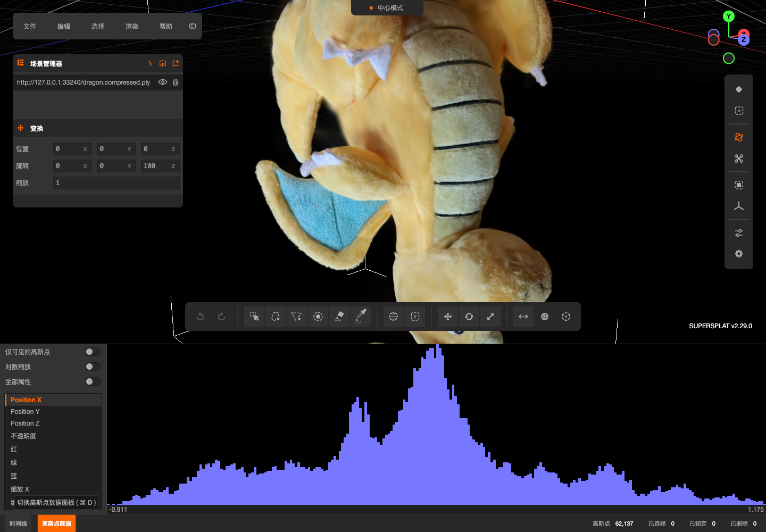Select 红 in the data list
This screenshot has height=532, width=766.
[x=53, y=450]
